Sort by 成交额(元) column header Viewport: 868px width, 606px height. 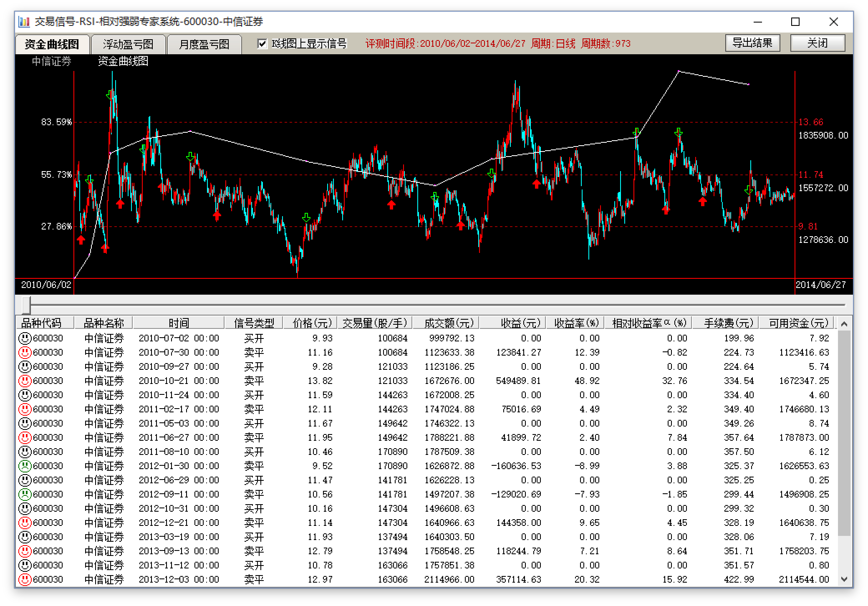[446, 323]
